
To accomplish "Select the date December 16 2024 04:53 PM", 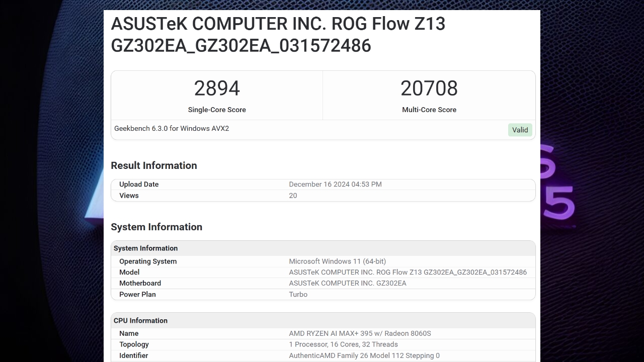I will tap(335, 185).
